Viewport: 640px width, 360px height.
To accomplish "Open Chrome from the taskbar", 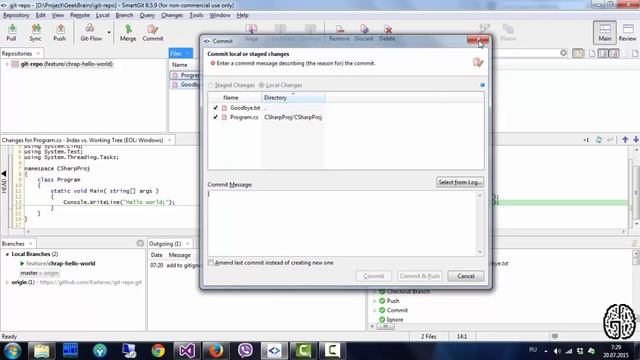I will 158,350.
